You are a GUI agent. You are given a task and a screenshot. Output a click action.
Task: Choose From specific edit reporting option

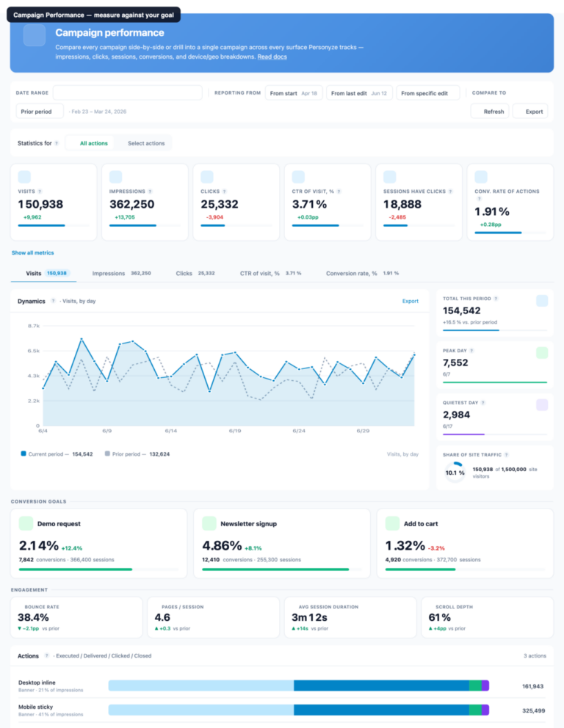427,93
